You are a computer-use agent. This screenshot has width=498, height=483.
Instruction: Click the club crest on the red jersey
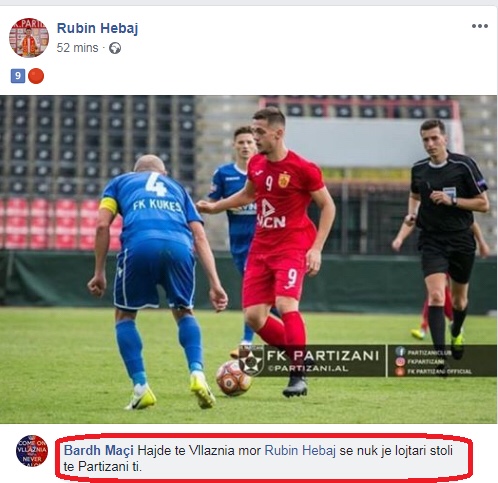pyautogui.click(x=284, y=180)
